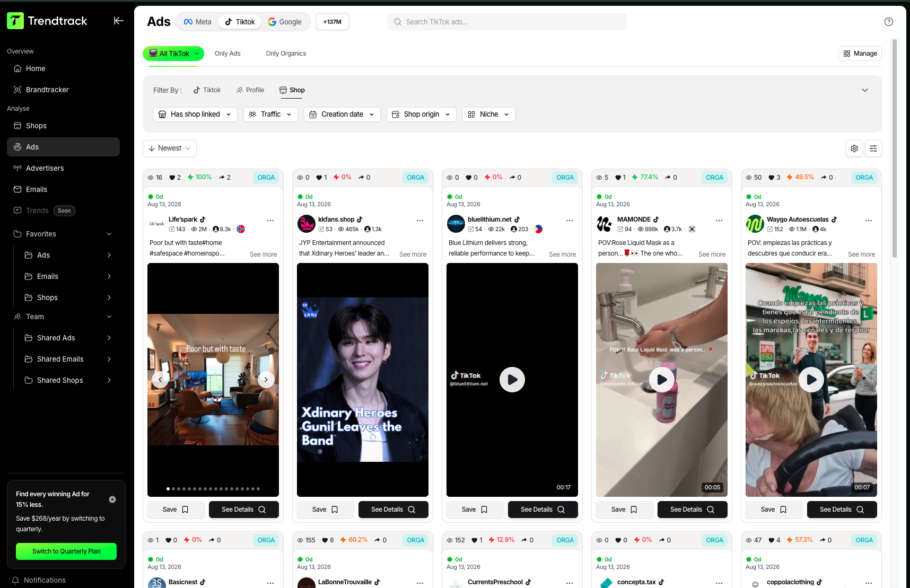This screenshot has height=588, width=910.
Task: Select the Shop filter tab
Action: pos(292,90)
